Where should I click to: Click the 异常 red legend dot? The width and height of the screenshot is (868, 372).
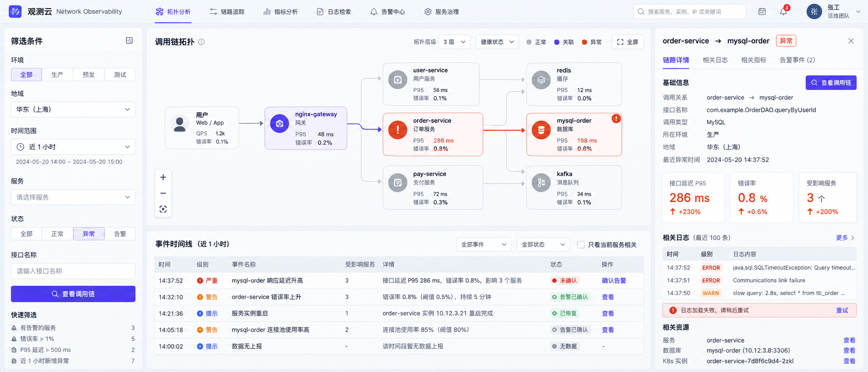(584, 42)
